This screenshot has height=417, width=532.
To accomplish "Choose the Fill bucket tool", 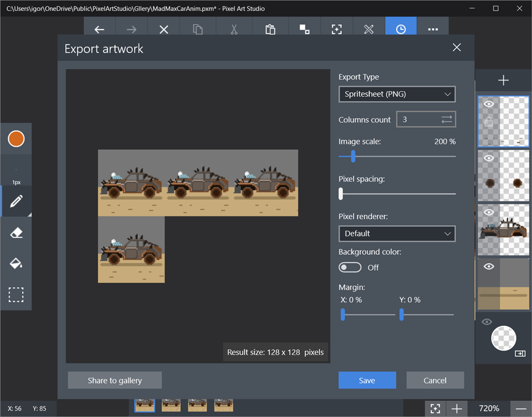I will [x=16, y=263].
